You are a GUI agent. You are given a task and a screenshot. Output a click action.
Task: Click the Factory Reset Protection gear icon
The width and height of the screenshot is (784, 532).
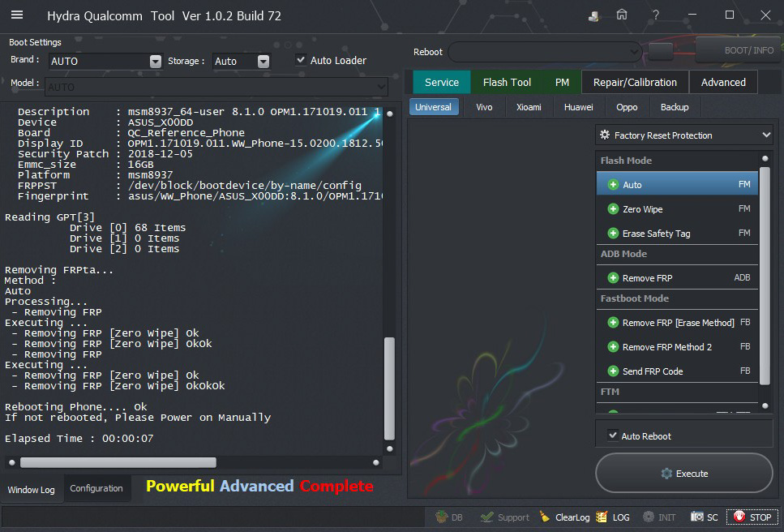(605, 135)
